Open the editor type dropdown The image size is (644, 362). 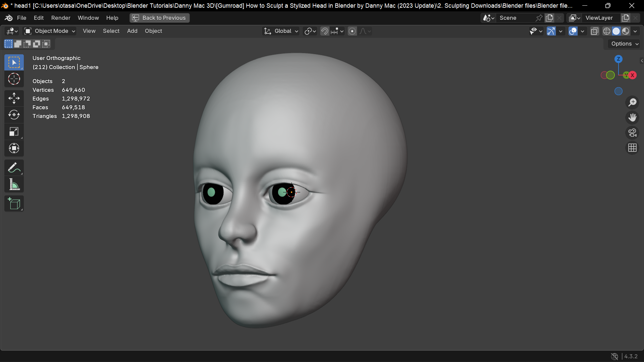click(12, 31)
